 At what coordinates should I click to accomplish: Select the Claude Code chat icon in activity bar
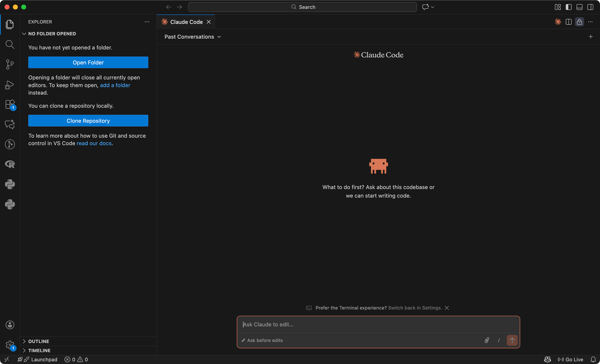pos(10,124)
